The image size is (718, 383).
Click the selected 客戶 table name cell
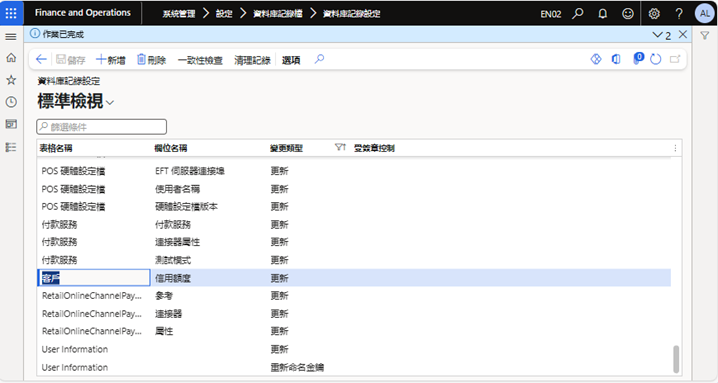coord(94,278)
